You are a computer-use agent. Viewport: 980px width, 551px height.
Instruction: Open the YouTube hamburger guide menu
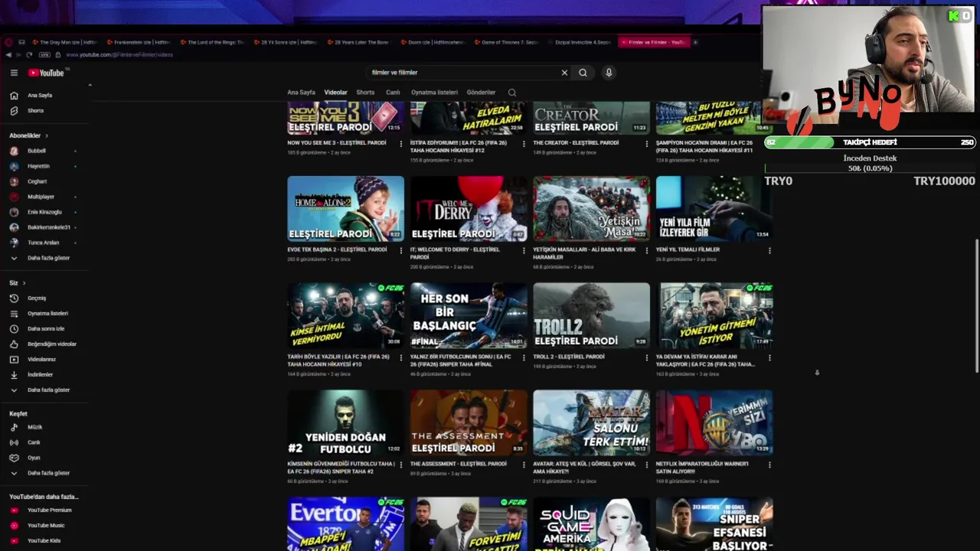click(14, 73)
